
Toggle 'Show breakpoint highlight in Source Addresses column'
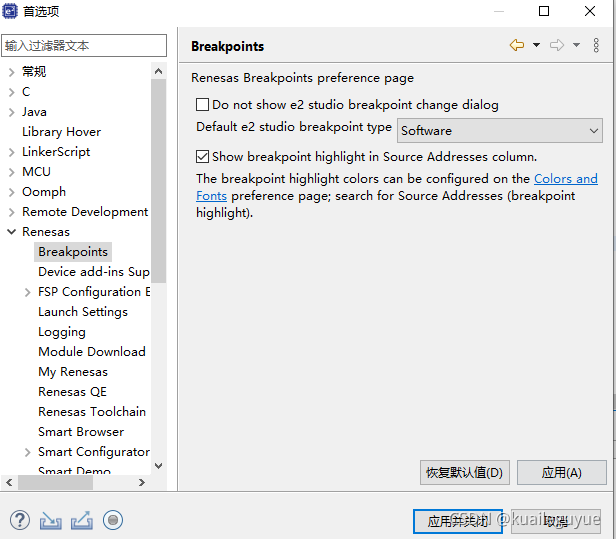click(202, 156)
